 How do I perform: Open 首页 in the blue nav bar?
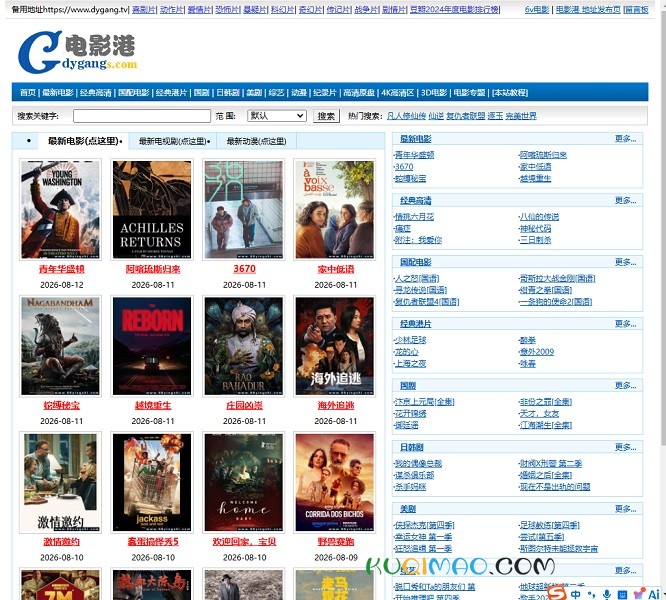tap(28, 93)
